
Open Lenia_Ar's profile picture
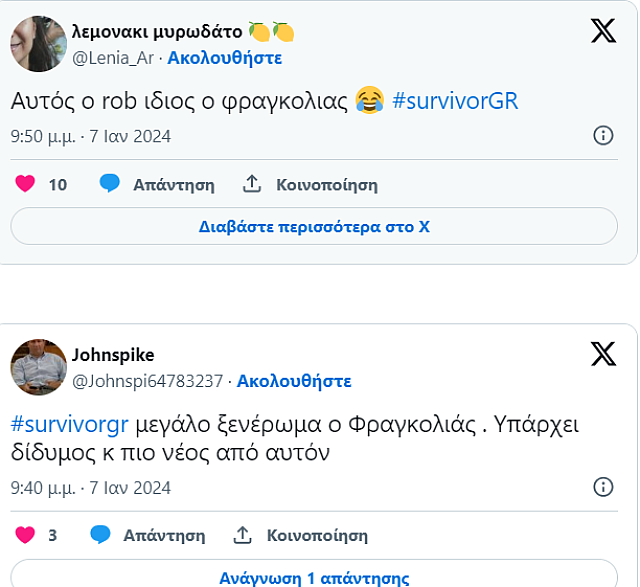click(38, 43)
